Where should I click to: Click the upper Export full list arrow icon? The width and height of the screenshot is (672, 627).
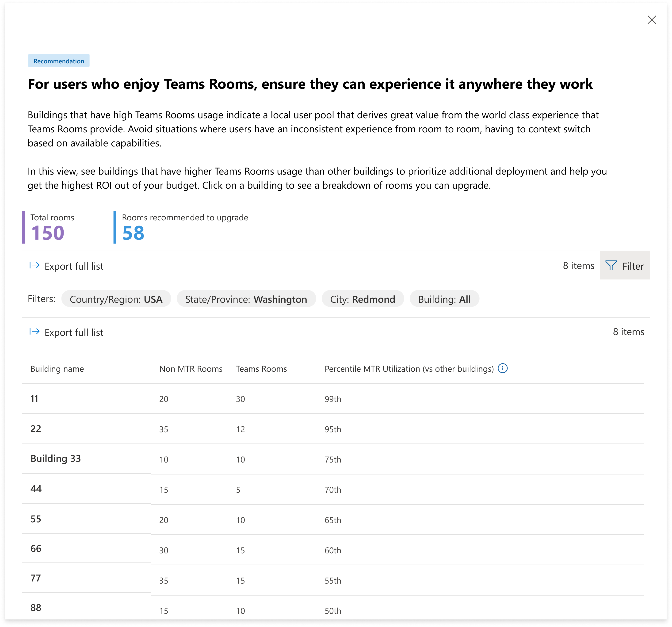coord(34,266)
